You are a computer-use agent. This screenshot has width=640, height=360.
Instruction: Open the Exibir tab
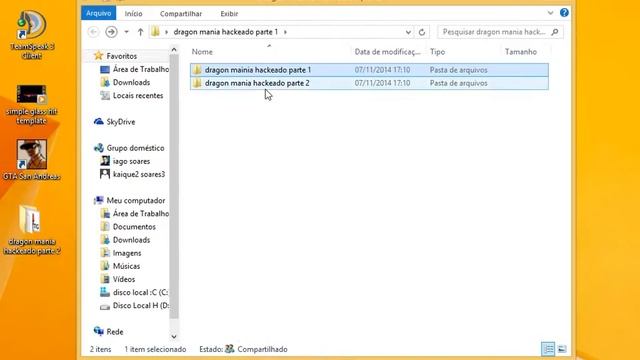229,13
